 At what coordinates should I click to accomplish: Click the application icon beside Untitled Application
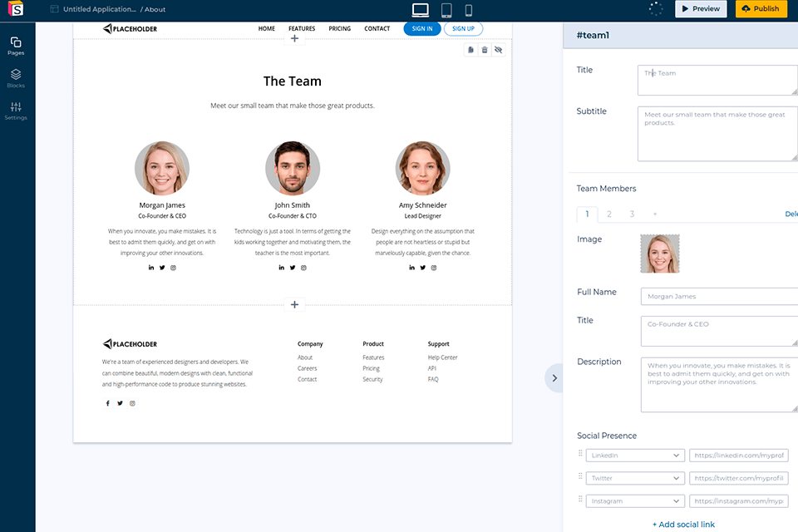coord(55,9)
